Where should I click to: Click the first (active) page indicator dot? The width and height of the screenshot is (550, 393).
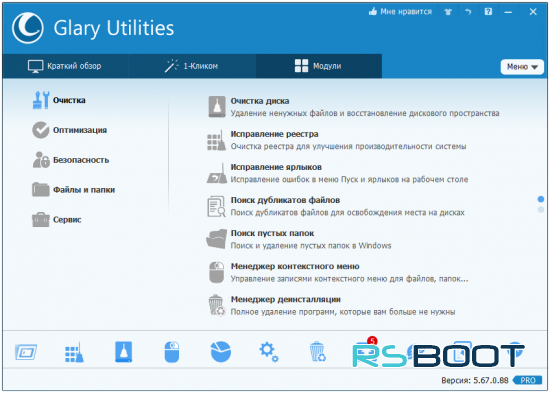tap(541, 199)
